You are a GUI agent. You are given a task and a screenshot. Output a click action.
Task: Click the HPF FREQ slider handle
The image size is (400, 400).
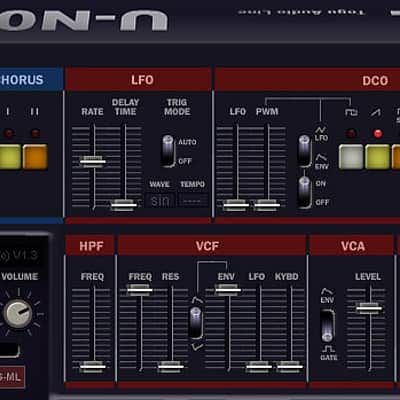coord(93,367)
